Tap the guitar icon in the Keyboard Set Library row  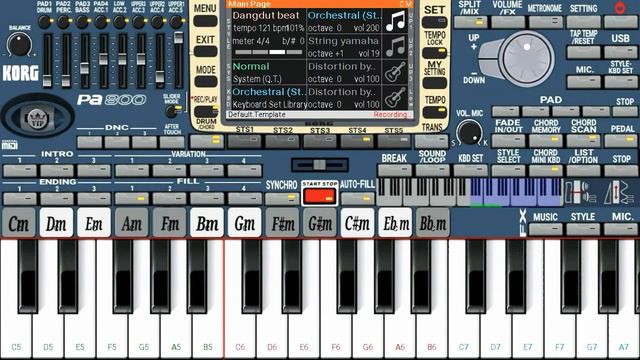[x=396, y=97]
